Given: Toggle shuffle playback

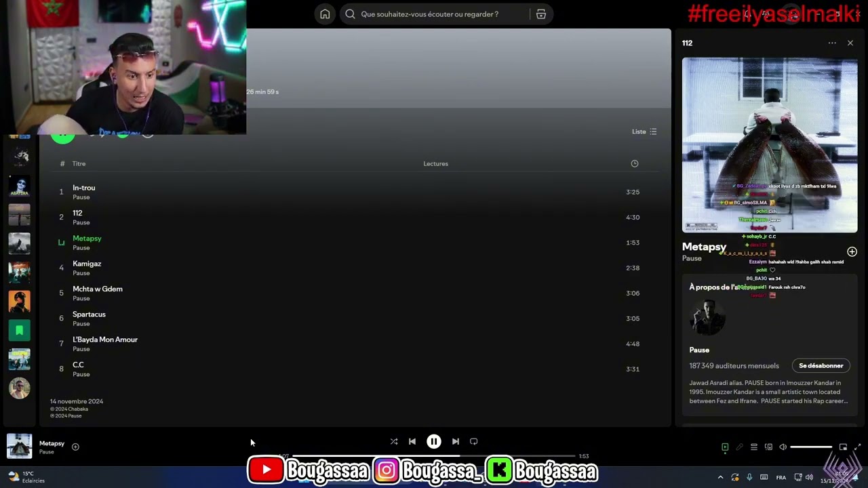Looking at the screenshot, I should tap(394, 441).
